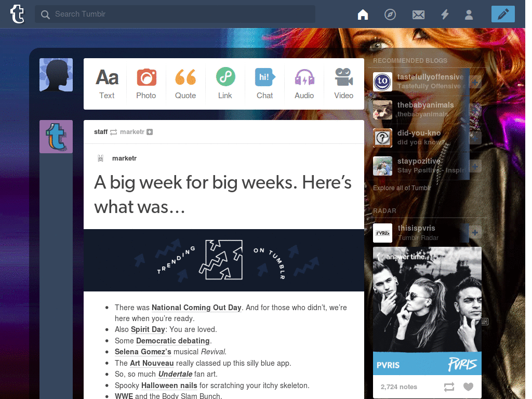The height and width of the screenshot is (399, 532).
Task: Go to the Home dashboard icon
Action: tap(363, 15)
